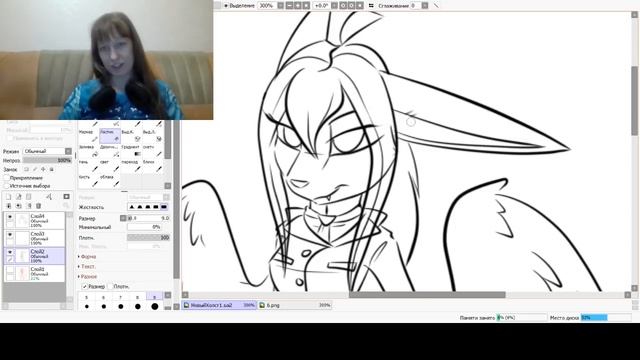This screenshot has width=640, height=360.
Task: Pick the hardest brush edge shape
Action: (164, 207)
